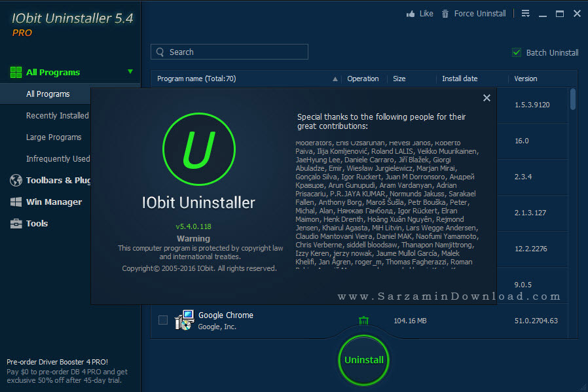
Task: Open Win Manager section
Action: (54, 202)
